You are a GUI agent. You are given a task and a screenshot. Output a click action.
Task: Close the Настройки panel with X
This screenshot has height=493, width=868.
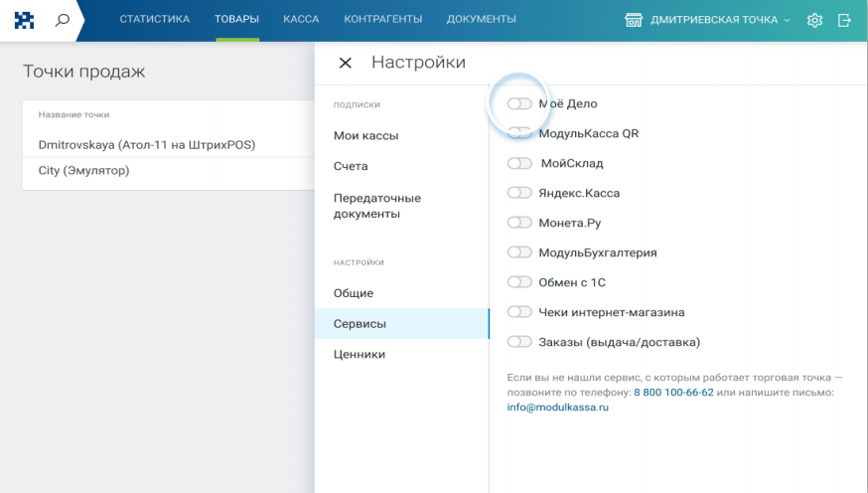[x=346, y=64]
